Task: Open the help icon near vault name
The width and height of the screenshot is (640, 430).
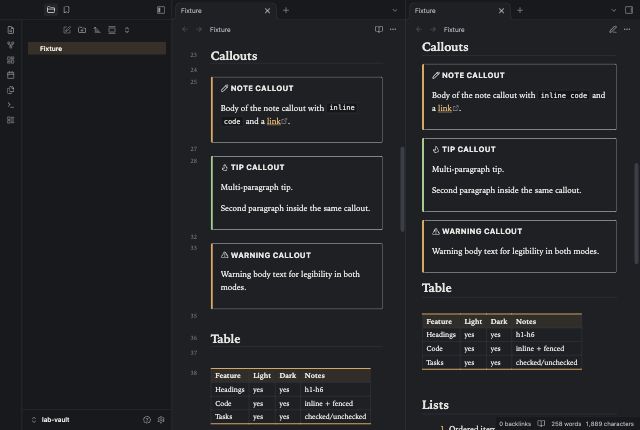Action: click(x=147, y=419)
